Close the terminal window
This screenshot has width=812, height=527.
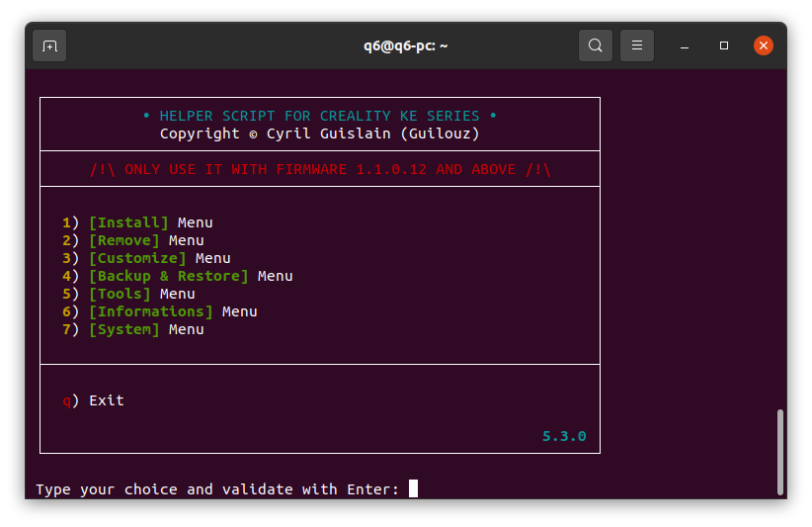pyautogui.click(x=763, y=45)
